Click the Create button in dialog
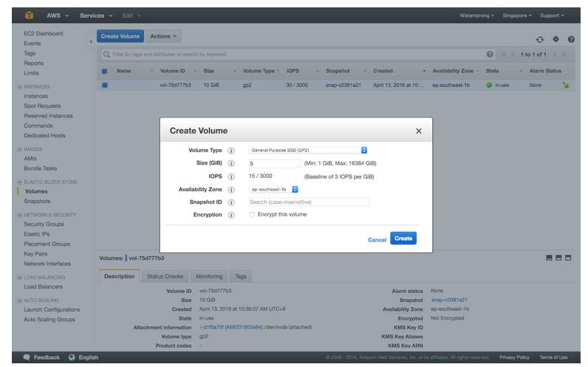 [x=403, y=239]
